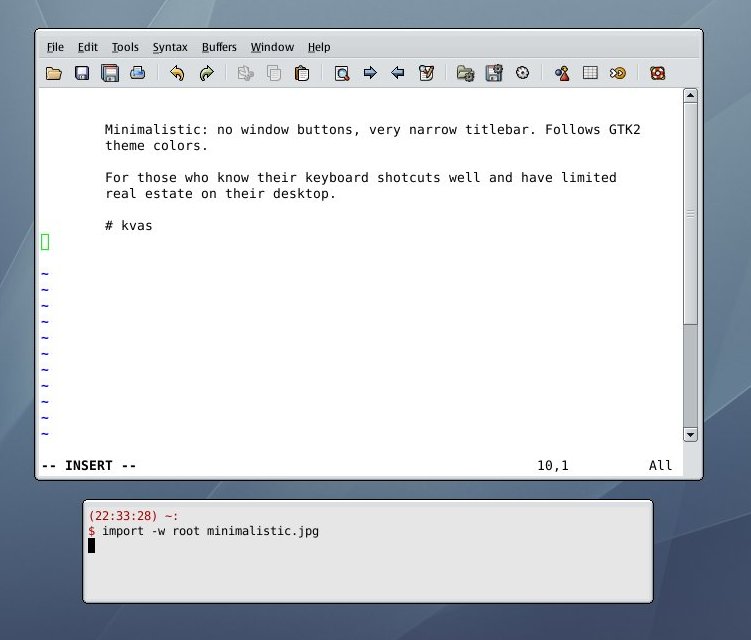751x640 pixels.
Task: Jump to tag under cursor icon
Action: 618,73
